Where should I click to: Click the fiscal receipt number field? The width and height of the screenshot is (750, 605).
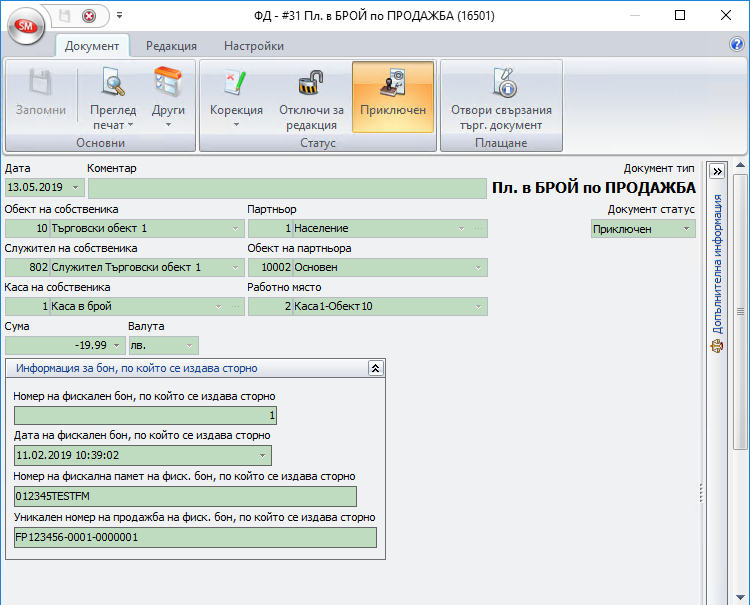pos(145,416)
